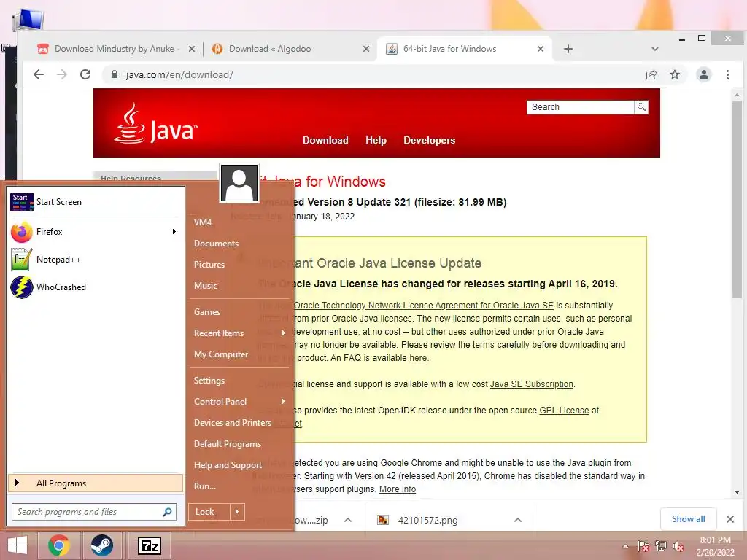The width and height of the screenshot is (747, 560).
Task: Open 7-Zip from the taskbar
Action: click(149, 545)
